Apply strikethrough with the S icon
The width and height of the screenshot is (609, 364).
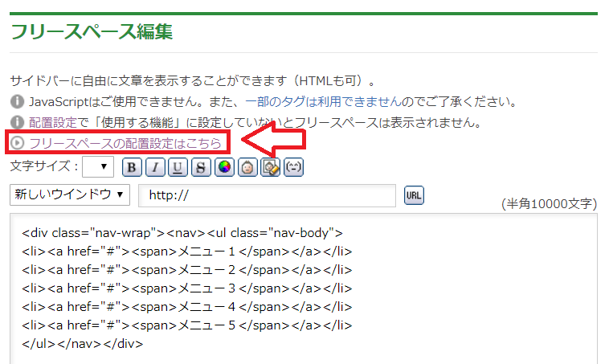click(201, 167)
